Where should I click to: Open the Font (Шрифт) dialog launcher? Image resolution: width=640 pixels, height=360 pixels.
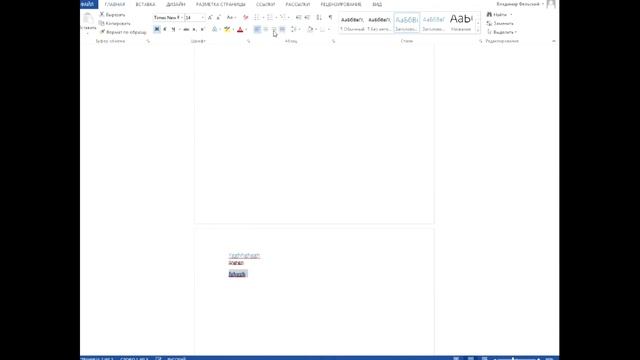(248, 41)
